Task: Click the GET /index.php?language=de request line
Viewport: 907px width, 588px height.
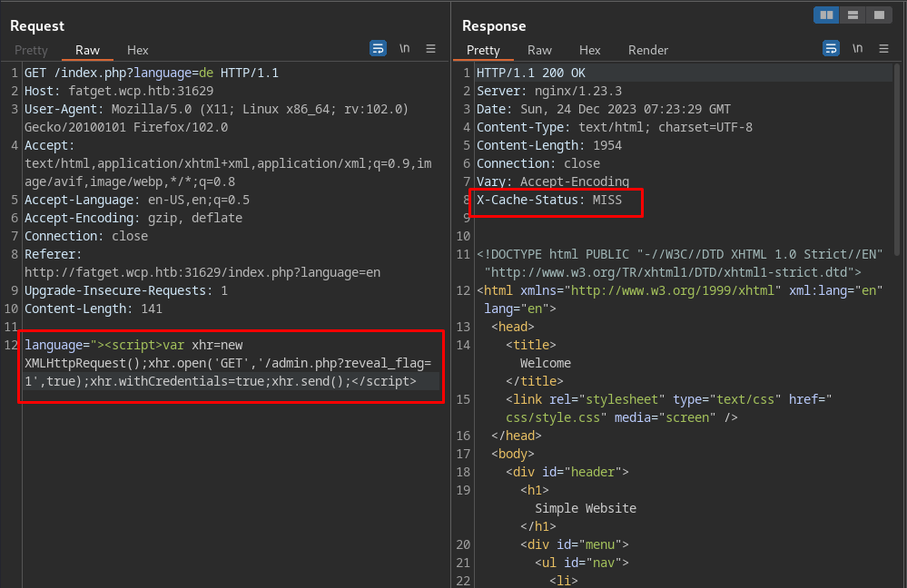Action: pyautogui.click(x=152, y=73)
